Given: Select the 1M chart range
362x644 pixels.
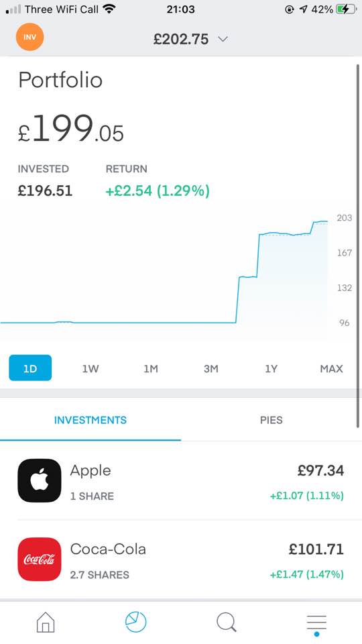Looking at the screenshot, I should tap(151, 368).
